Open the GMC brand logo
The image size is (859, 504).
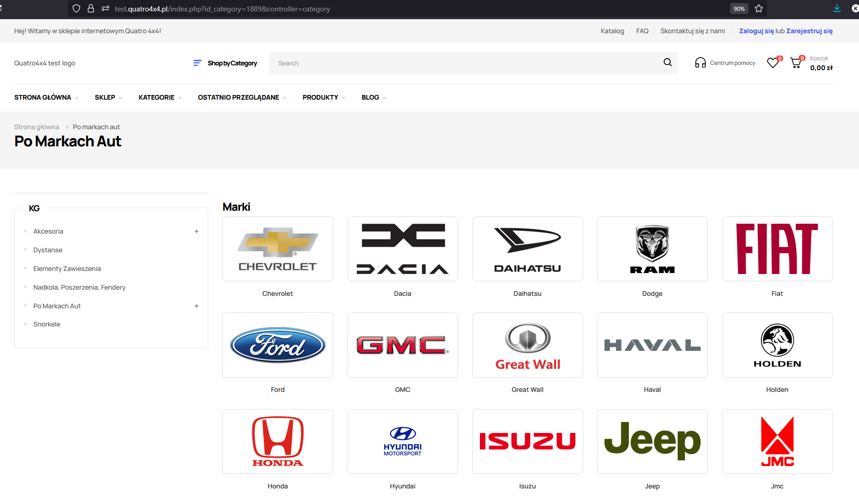pyautogui.click(x=402, y=345)
